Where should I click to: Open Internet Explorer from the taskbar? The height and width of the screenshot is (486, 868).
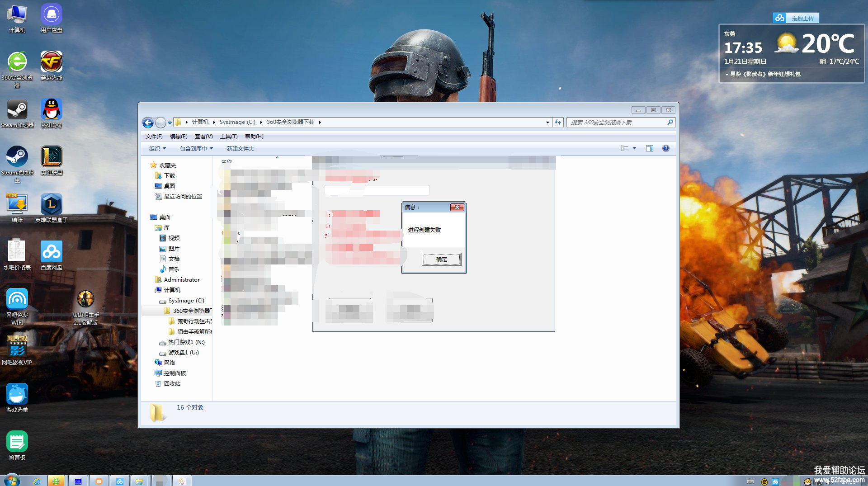click(37, 481)
